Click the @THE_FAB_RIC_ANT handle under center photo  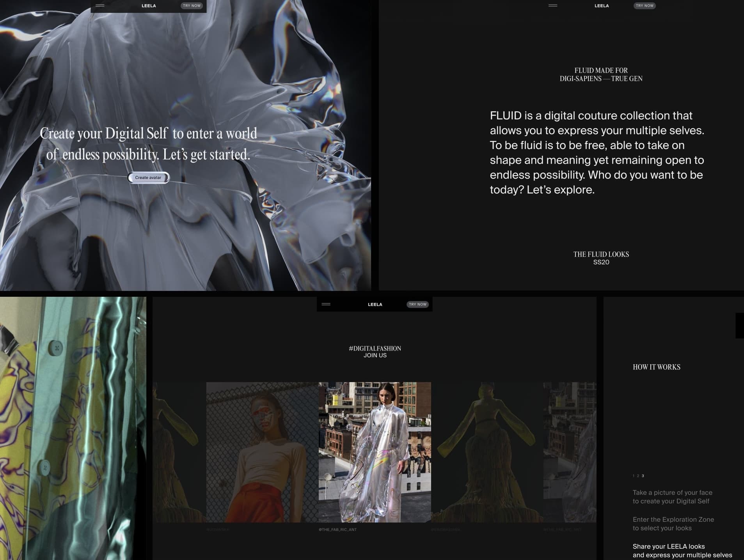click(338, 530)
